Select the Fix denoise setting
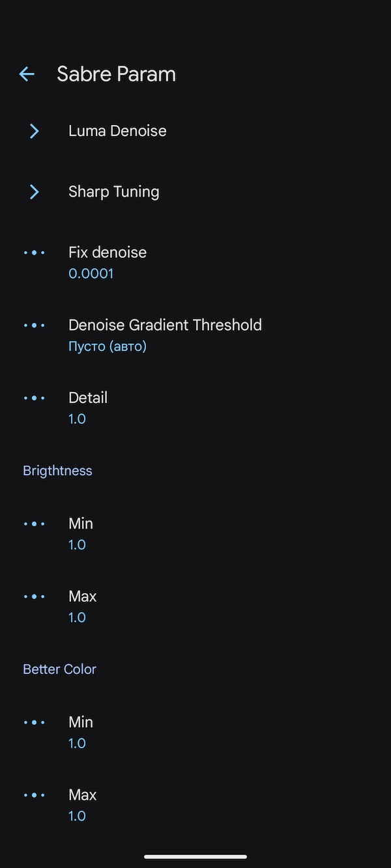Screen dimensions: 391x868 [x=108, y=252]
